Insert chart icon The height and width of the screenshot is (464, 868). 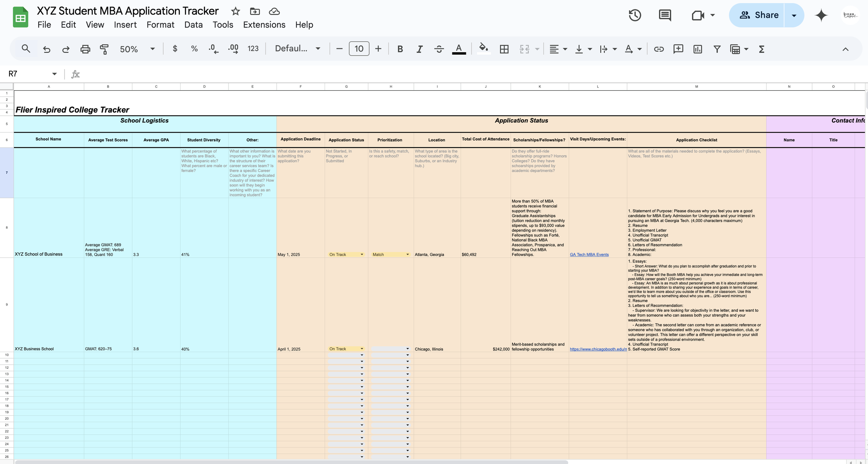click(698, 49)
